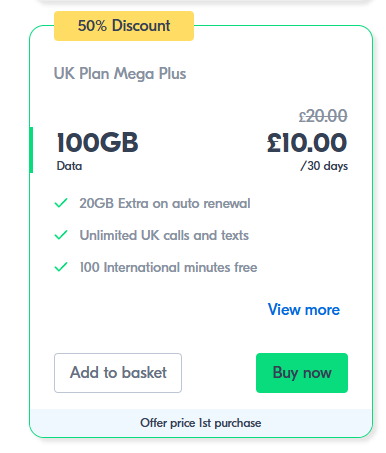This screenshot has height=453, width=386.
Task: Open the View more link
Action: [x=304, y=310]
